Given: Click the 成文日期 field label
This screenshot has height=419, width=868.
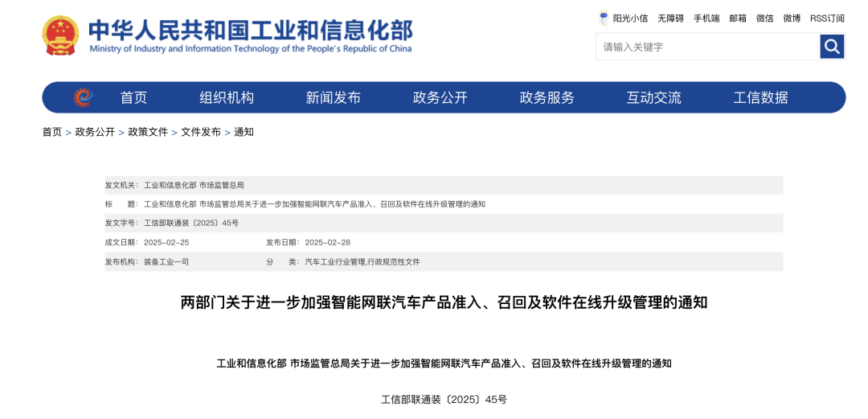Looking at the screenshot, I should (x=122, y=242).
